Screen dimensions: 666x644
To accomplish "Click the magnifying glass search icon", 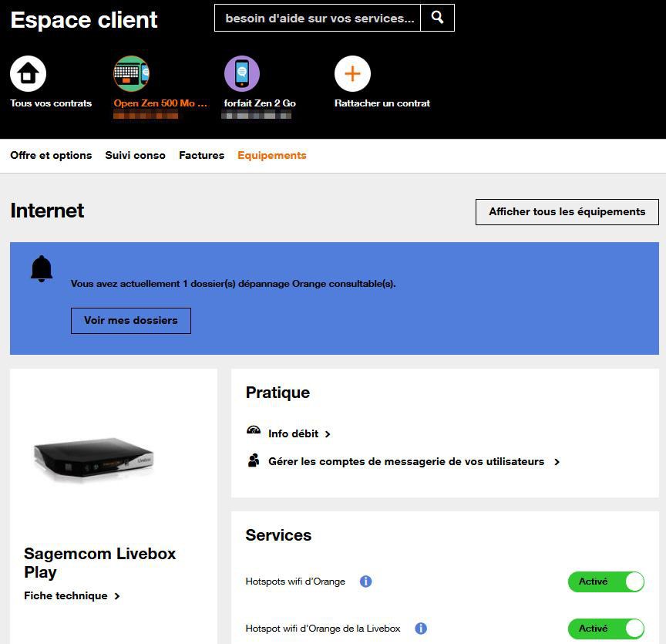I will pyautogui.click(x=438, y=18).
